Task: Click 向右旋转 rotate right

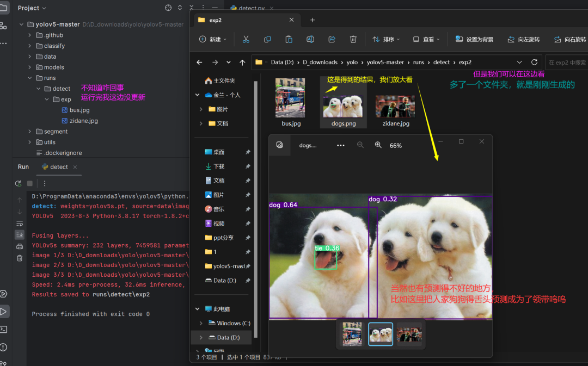Action: pyautogui.click(x=570, y=39)
